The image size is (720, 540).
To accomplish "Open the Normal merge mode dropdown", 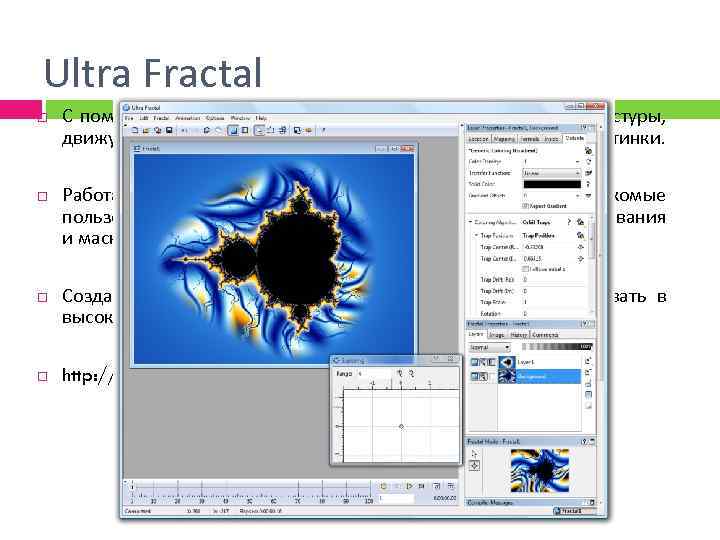I will click(489, 348).
